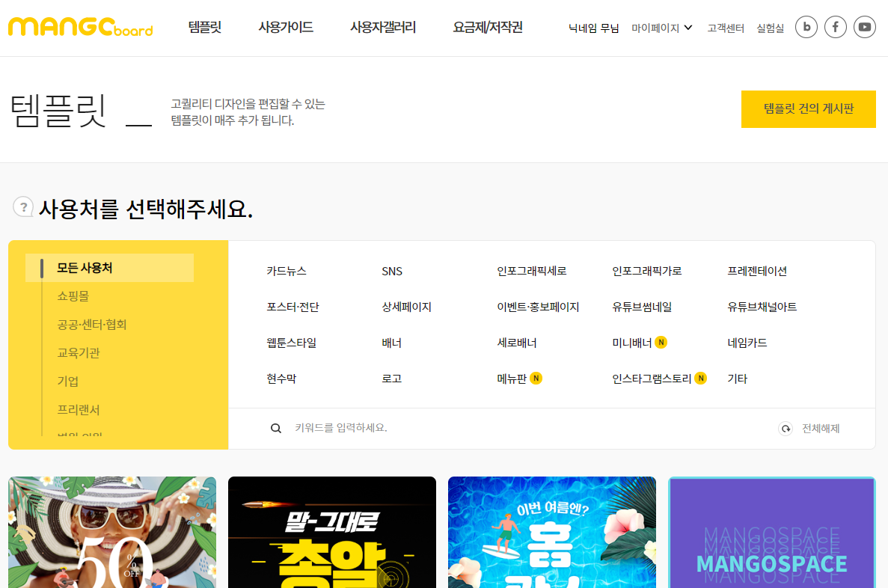Screen dimensions: 888x588
Task: Select 쇼핑몰 in the sidebar
Action: [x=73, y=296]
